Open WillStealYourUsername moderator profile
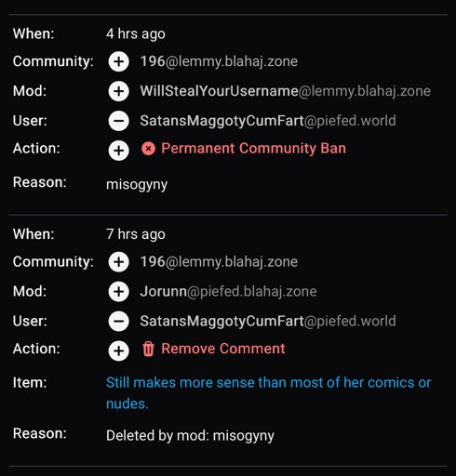This screenshot has height=476, width=456. tap(285, 91)
